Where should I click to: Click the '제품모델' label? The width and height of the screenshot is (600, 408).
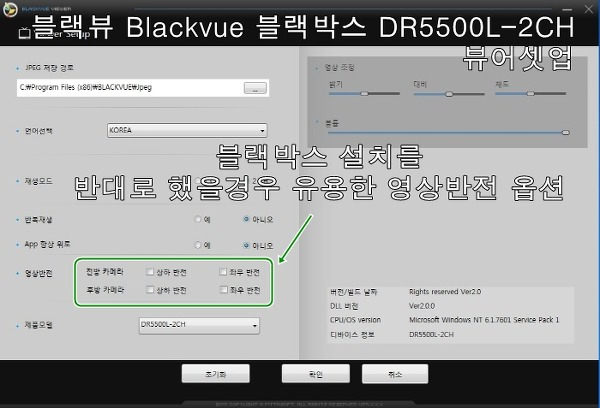[x=39, y=325]
